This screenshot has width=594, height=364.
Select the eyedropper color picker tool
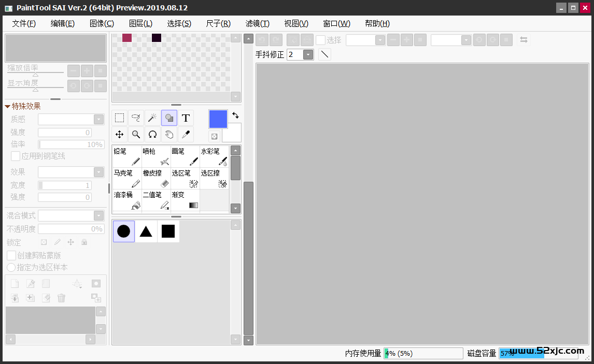pyautogui.click(x=186, y=135)
